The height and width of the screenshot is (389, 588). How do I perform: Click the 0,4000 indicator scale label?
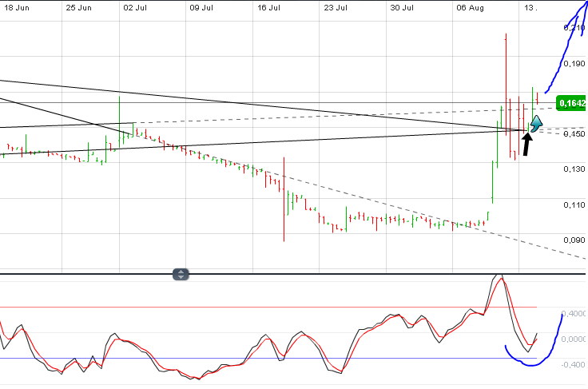pos(574,314)
